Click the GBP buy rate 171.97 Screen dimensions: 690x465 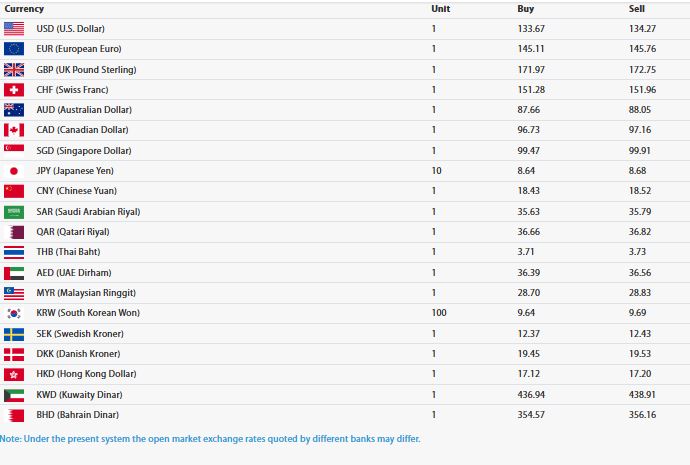coord(531,70)
